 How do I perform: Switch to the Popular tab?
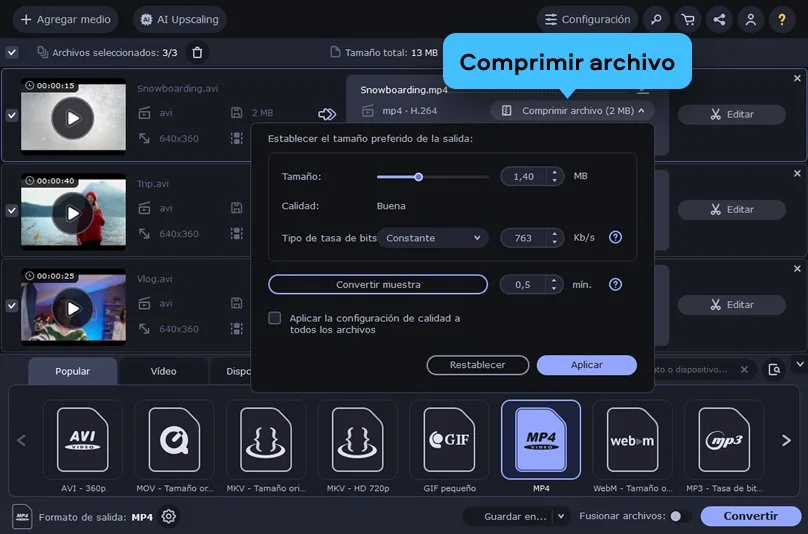click(x=73, y=371)
